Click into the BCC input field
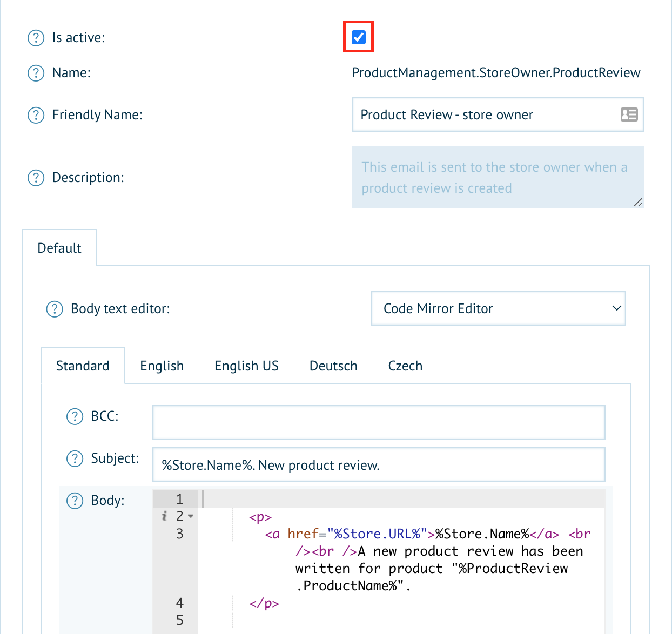 click(378, 422)
